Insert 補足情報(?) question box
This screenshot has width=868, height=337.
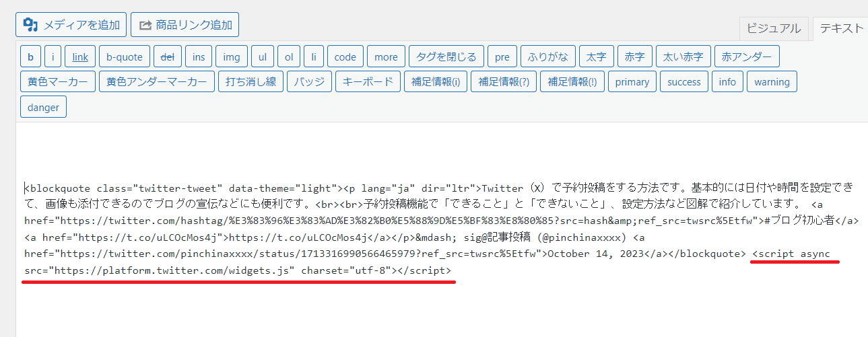click(504, 82)
